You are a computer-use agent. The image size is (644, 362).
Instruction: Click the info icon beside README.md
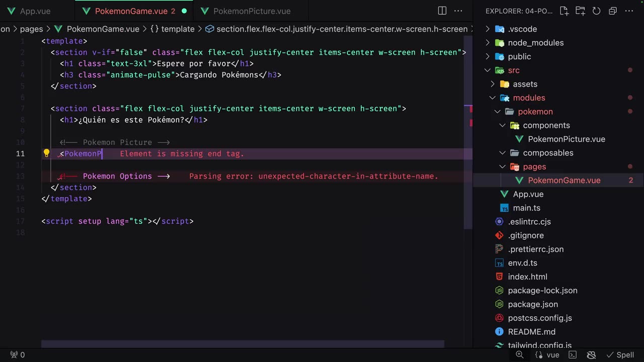tap(499, 331)
